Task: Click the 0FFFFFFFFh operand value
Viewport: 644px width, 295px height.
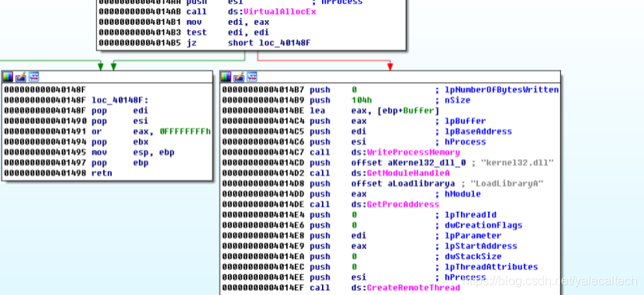Action: tap(185, 131)
